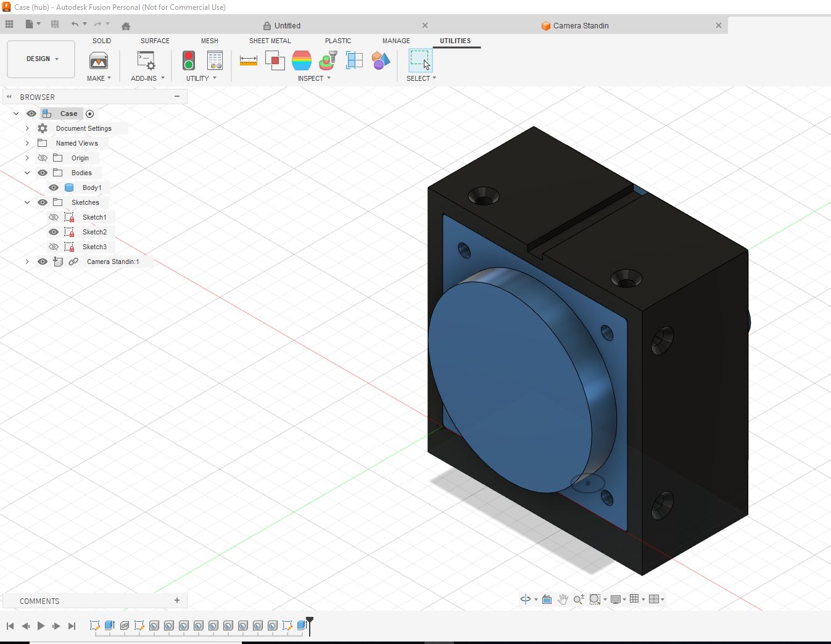The width and height of the screenshot is (831, 644).
Task: Switch to the MANAGE tab
Action: coord(396,41)
